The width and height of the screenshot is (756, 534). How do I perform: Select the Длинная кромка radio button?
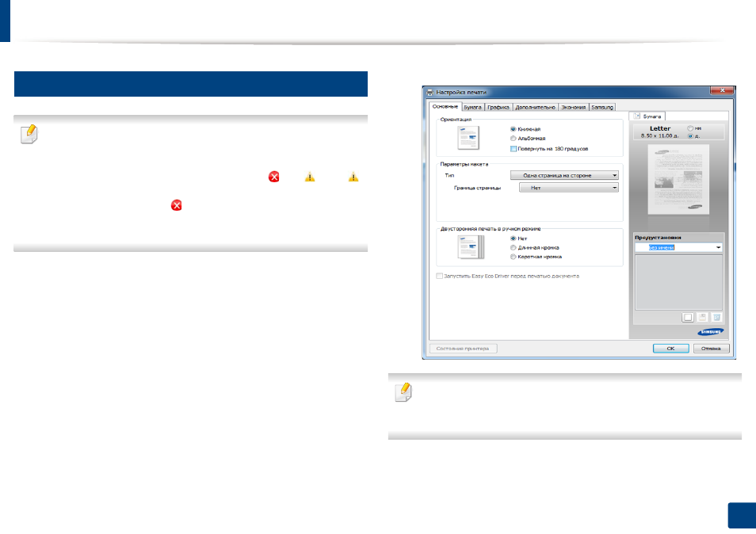tap(514, 248)
